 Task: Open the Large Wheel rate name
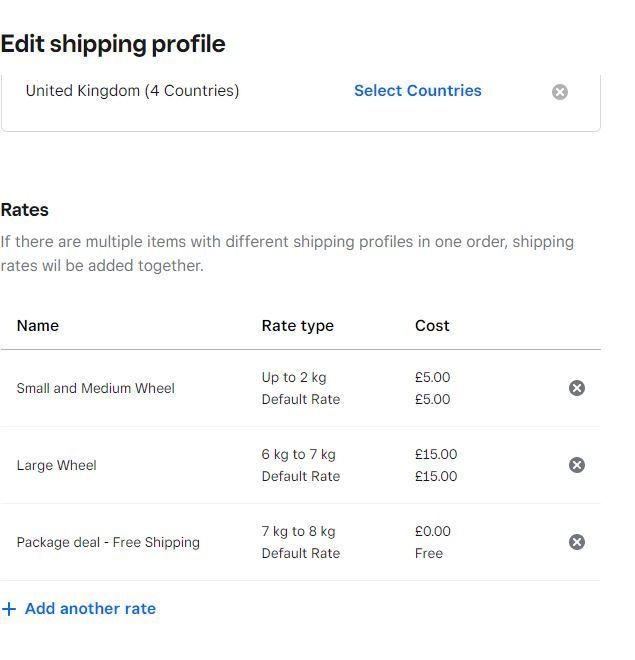(56, 465)
